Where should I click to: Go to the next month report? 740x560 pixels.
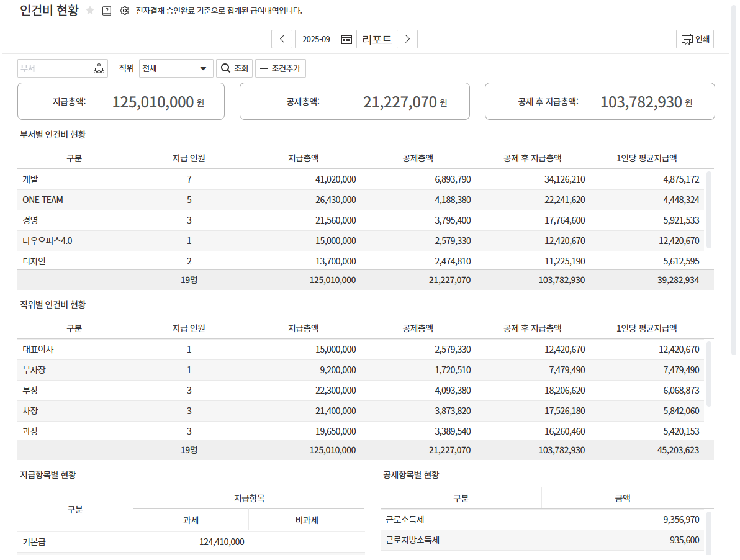click(407, 39)
